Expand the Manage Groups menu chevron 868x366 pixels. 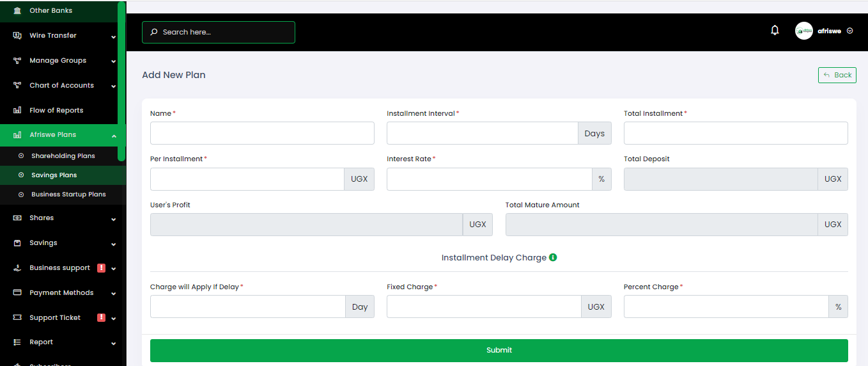(113, 61)
